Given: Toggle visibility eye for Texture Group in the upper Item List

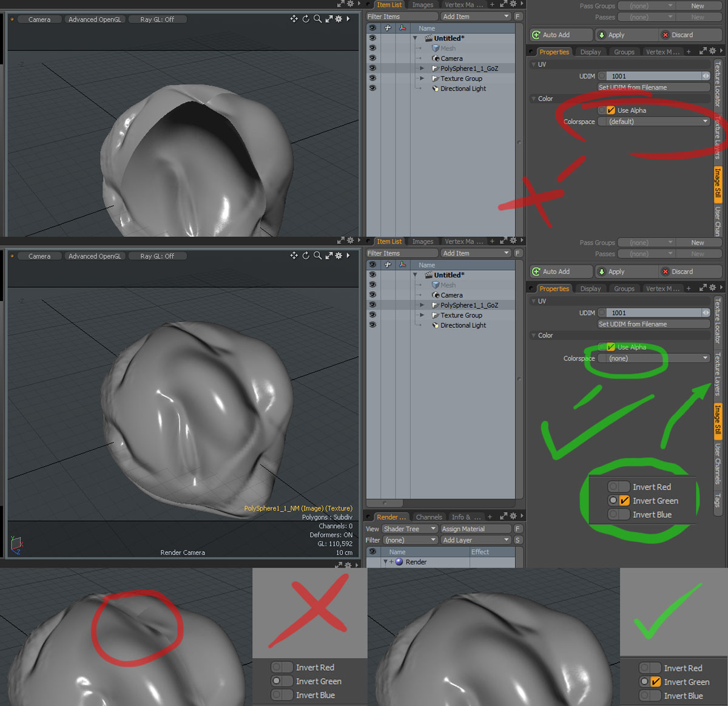Looking at the screenshot, I should [x=372, y=78].
